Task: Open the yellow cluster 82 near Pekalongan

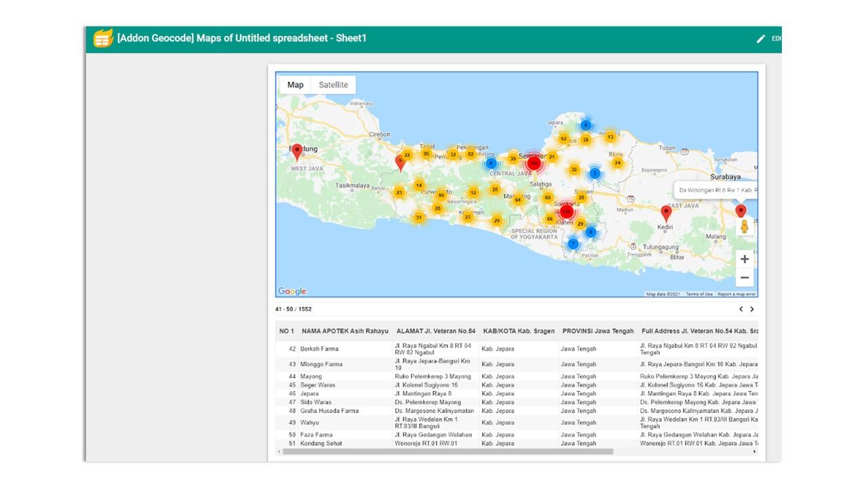Action: click(x=471, y=155)
